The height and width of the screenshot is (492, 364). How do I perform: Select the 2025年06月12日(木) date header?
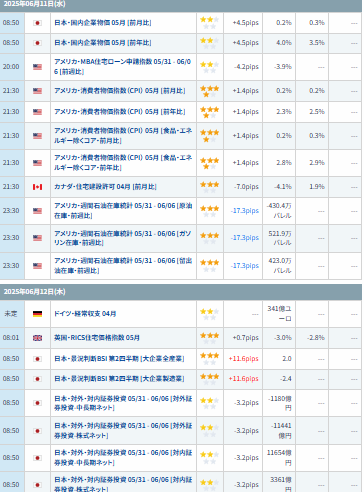click(x=35, y=292)
